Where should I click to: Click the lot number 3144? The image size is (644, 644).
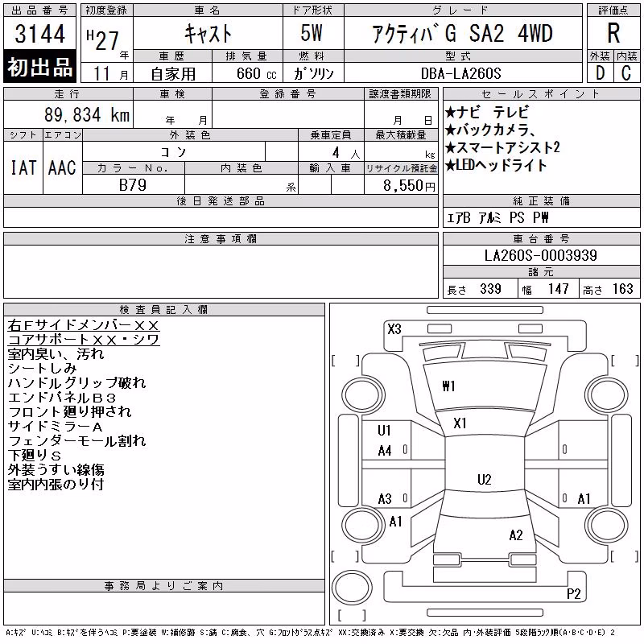(39, 33)
